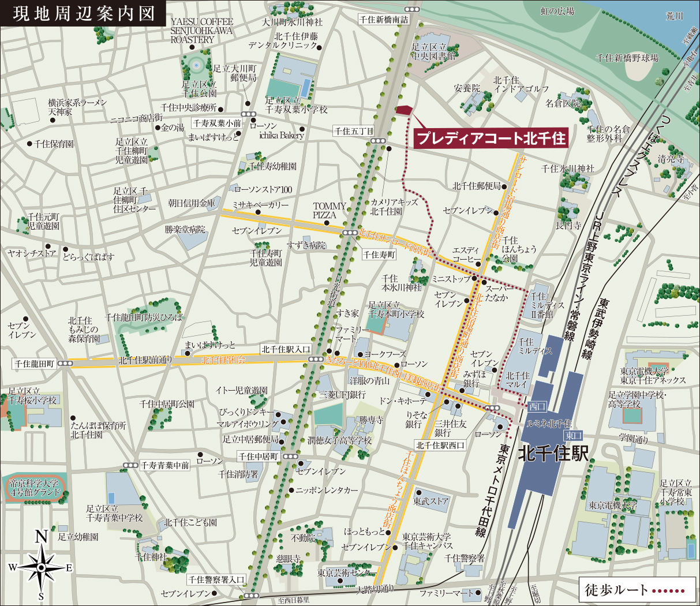Select the 足立区立中央図書館 library label

(x=433, y=51)
